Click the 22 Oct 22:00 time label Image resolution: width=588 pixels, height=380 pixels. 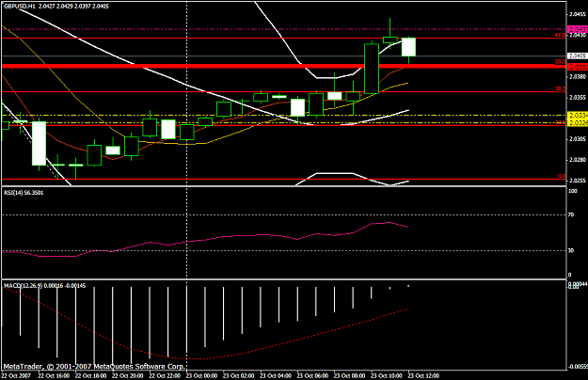(x=165, y=375)
